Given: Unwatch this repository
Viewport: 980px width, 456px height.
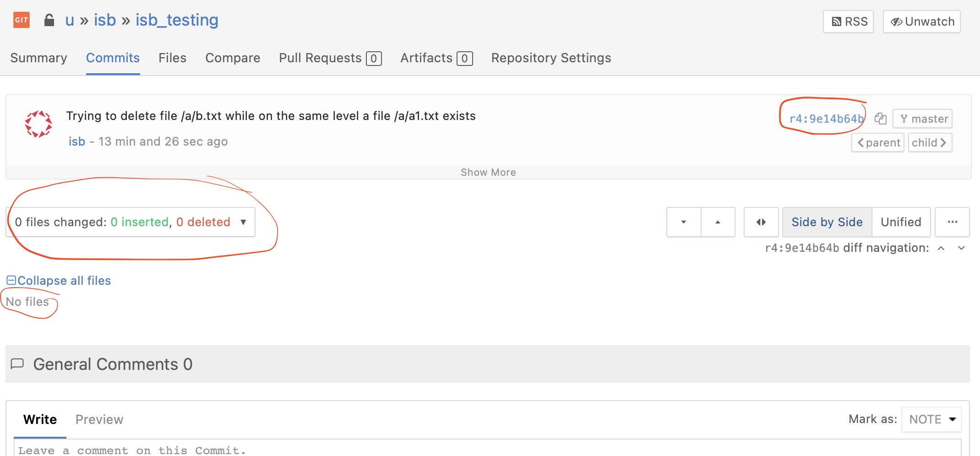Looking at the screenshot, I should (921, 22).
